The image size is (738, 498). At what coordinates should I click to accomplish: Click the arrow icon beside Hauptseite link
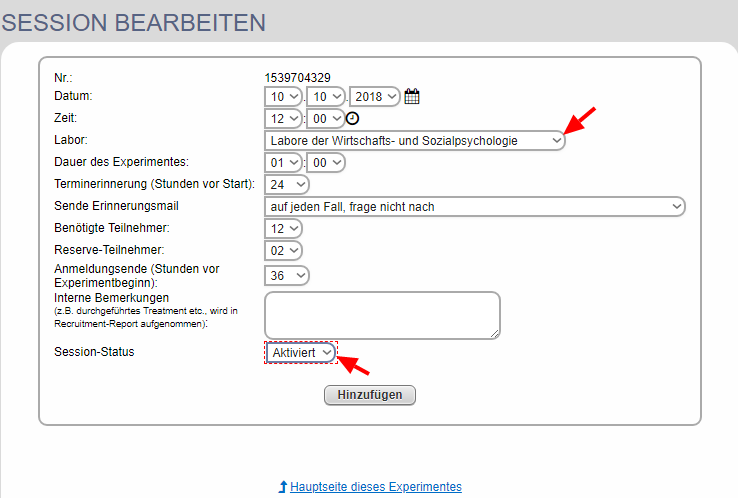(283, 487)
